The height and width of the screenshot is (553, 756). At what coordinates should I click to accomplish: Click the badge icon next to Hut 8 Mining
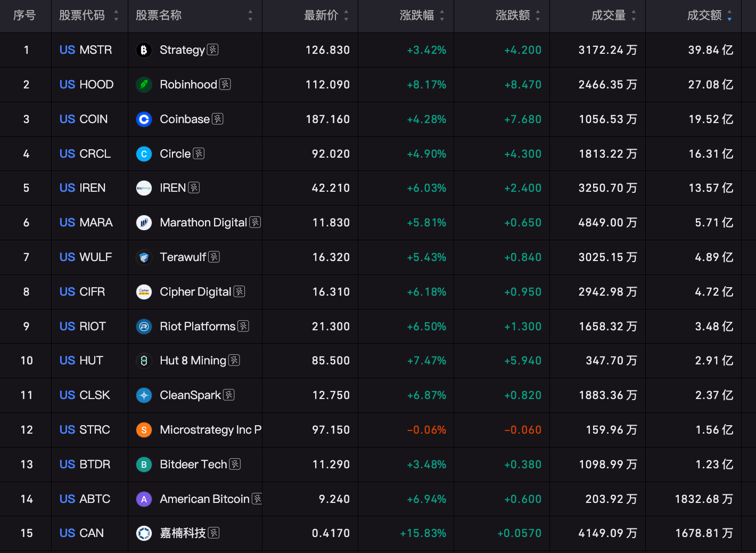coord(234,360)
